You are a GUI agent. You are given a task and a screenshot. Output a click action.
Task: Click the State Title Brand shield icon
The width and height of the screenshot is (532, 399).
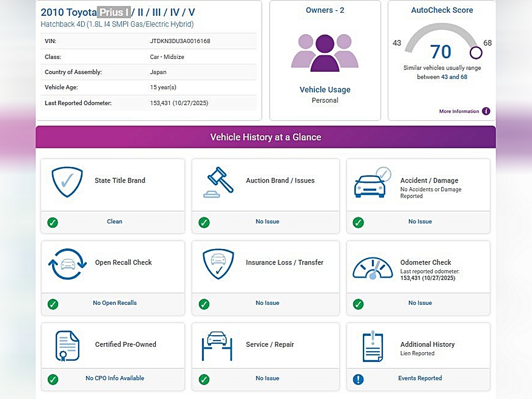point(67,182)
